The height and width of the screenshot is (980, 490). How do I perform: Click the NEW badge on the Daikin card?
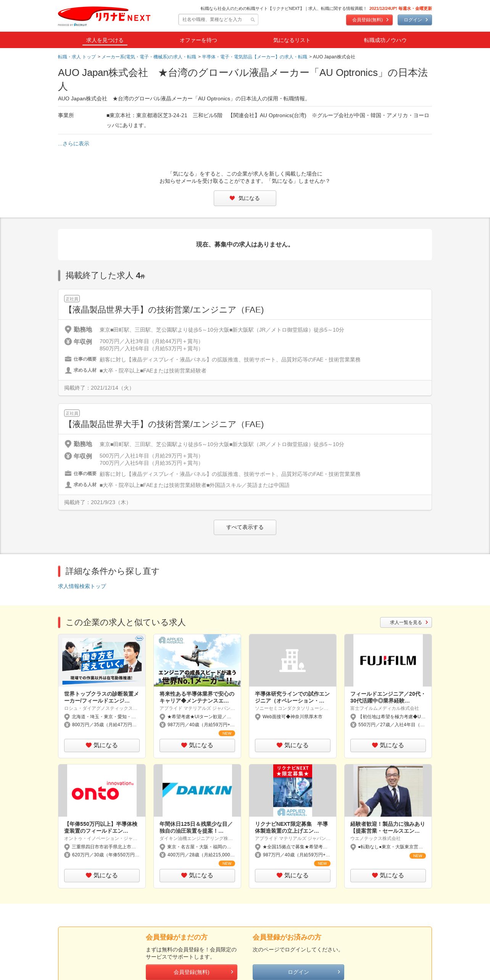pos(227,863)
